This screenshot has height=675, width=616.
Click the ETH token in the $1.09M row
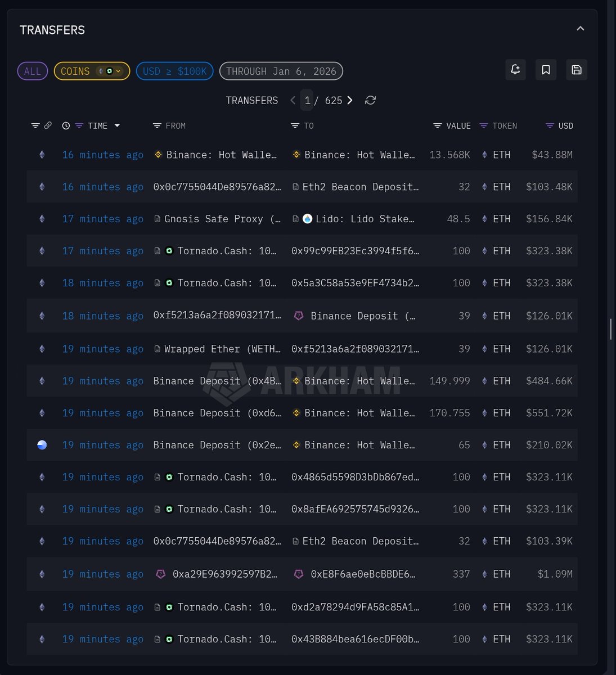tap(496, 574)
